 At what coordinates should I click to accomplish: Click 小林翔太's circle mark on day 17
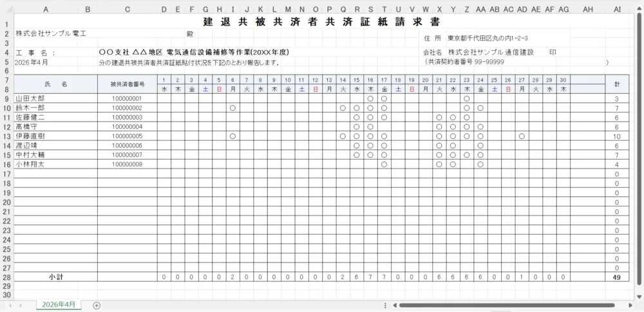(x=384, y=164)
